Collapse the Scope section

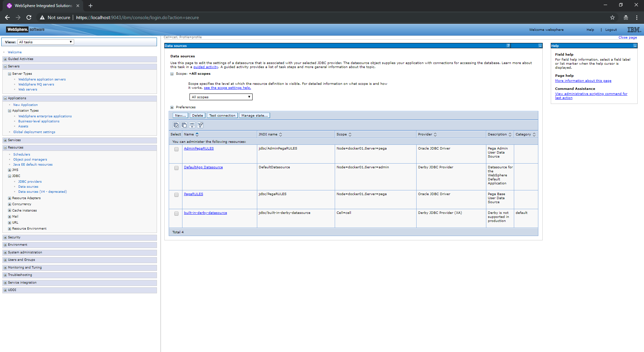click(x=172, y=74)
